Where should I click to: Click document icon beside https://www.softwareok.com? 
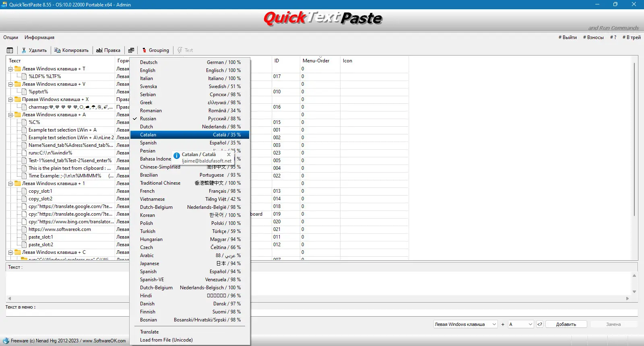point(24,229)
